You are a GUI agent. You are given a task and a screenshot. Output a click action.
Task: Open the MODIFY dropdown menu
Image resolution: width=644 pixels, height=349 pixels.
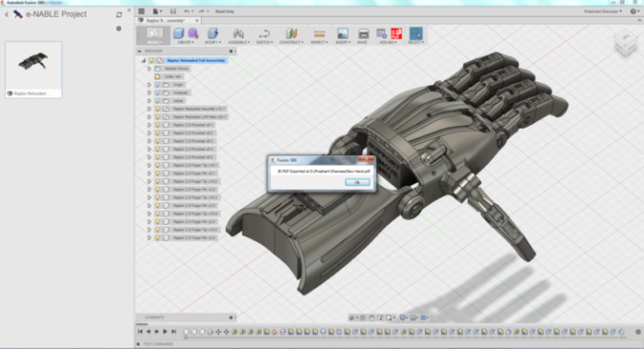pyautogui.click(x=213, y=42)
